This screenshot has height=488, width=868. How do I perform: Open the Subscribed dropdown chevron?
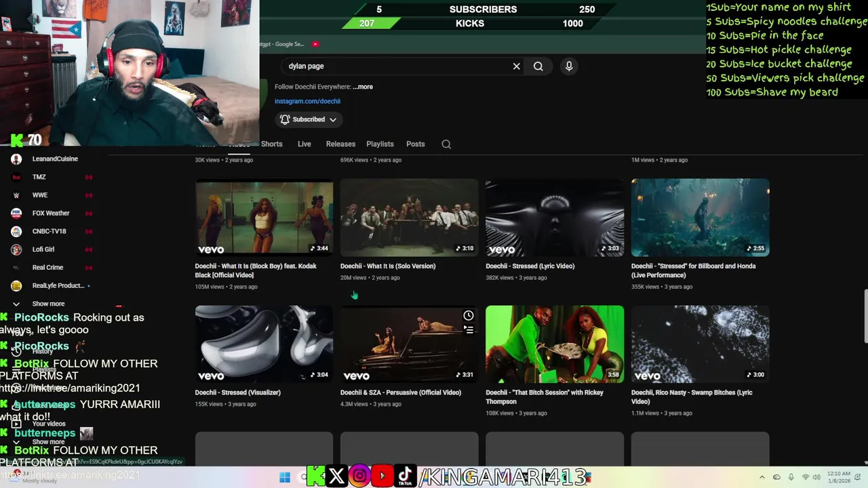coord(333,120)
